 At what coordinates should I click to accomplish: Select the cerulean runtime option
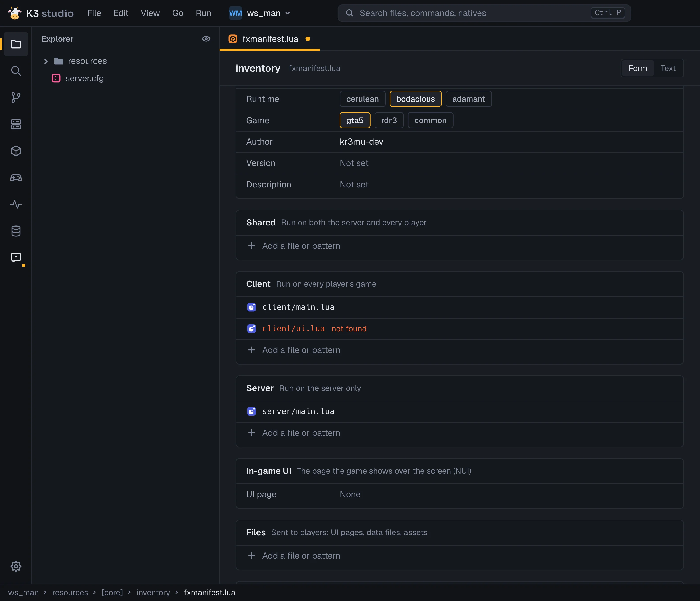[x=363, y=99]
